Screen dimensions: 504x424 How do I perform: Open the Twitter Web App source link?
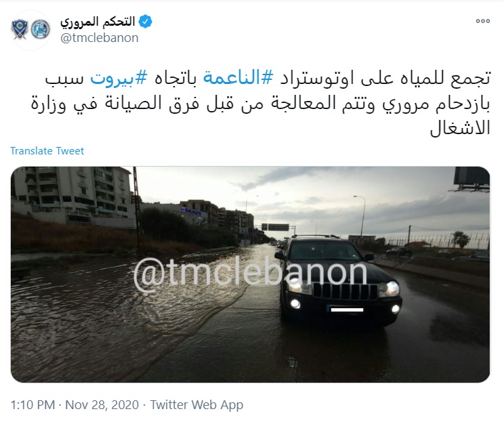196,405
